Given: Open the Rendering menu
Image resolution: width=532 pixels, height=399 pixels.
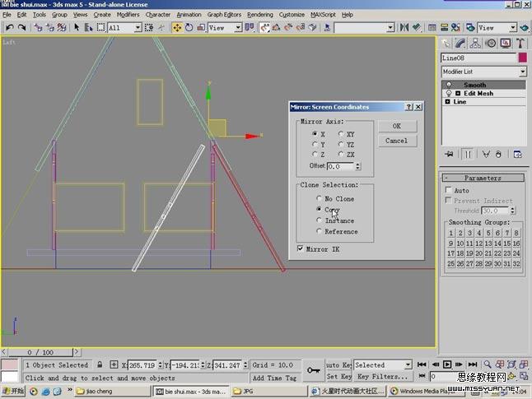Looking at the screenshot, I should click(x=260, y=15).
